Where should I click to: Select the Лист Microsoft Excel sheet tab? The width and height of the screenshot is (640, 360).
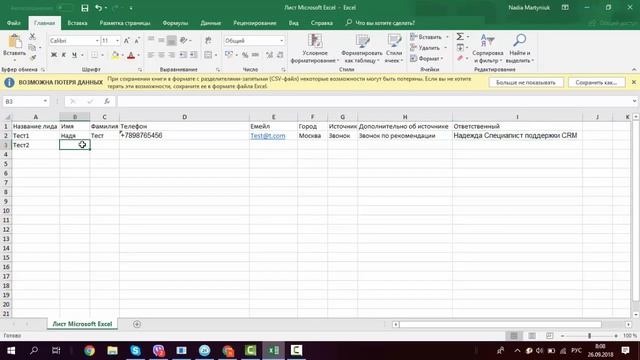[x=82, y=324]
